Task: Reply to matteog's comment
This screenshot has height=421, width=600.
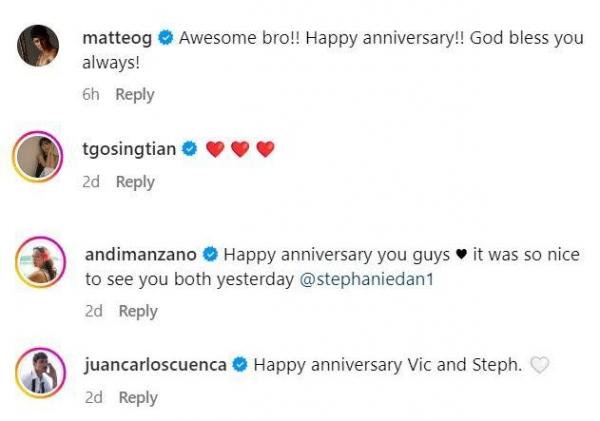Action: tap(135, 95)
